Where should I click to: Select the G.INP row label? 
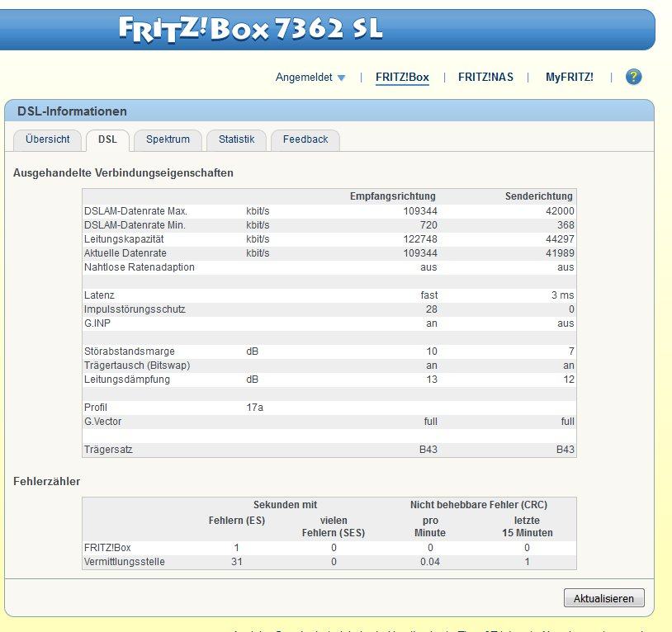tap(97, 323)
